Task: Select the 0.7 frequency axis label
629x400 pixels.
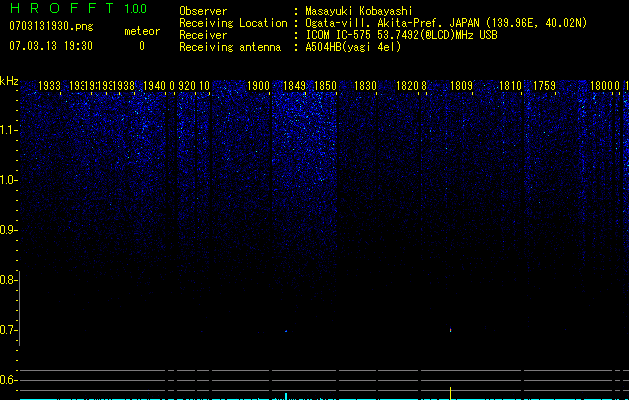Action: point(8,330)
